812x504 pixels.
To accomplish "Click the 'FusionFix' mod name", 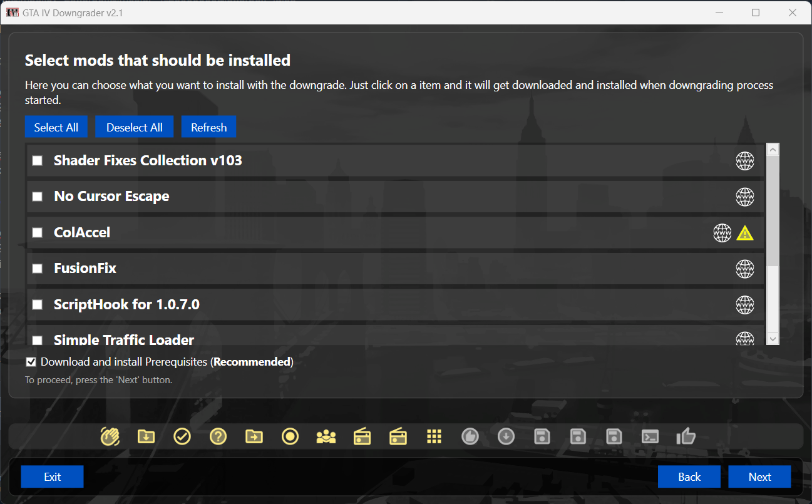I will [85, 269].
